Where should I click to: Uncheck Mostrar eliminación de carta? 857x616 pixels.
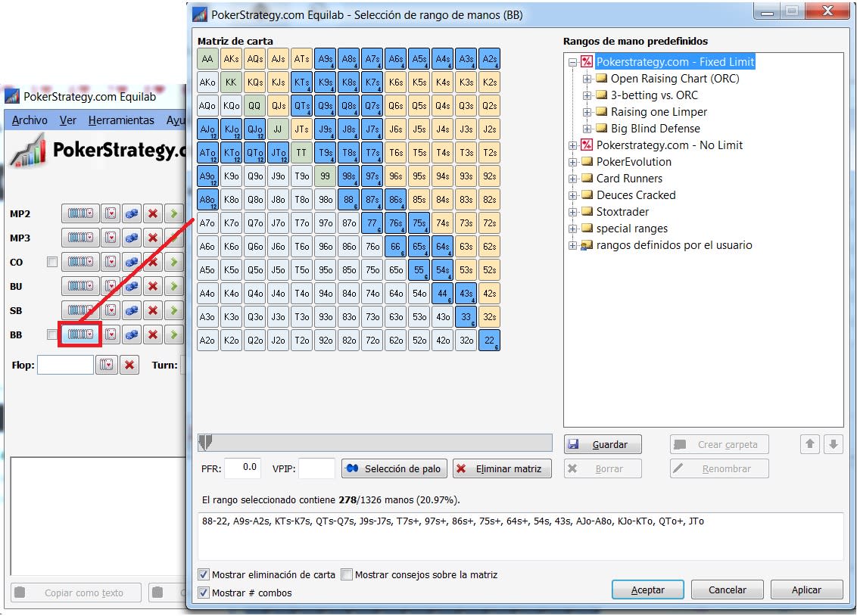pos(204,574)
